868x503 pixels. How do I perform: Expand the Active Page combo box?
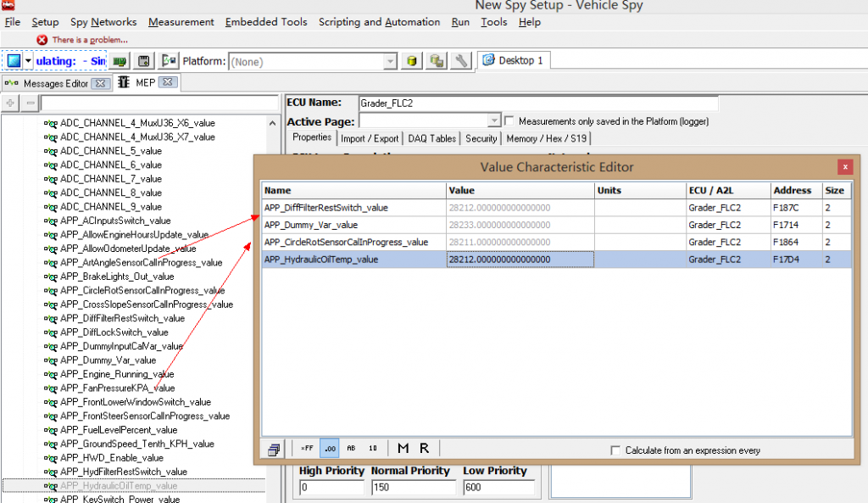pos(495,121)
